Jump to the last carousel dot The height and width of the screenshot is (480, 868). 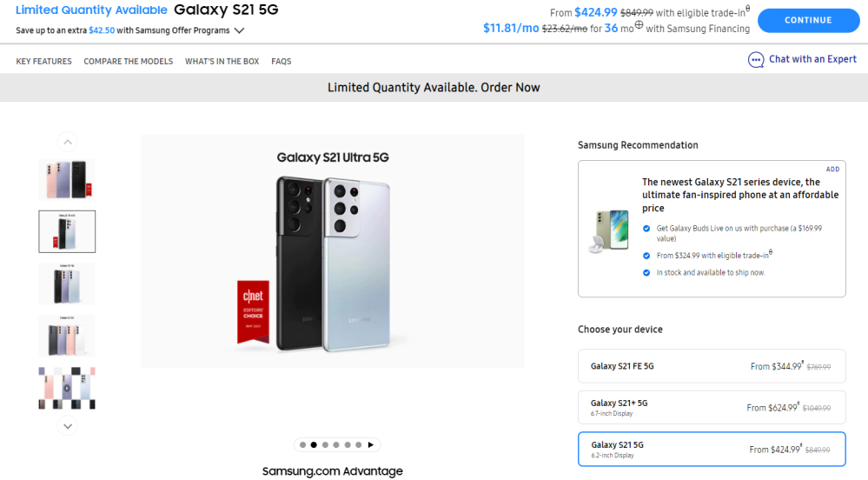pos(359,444)
